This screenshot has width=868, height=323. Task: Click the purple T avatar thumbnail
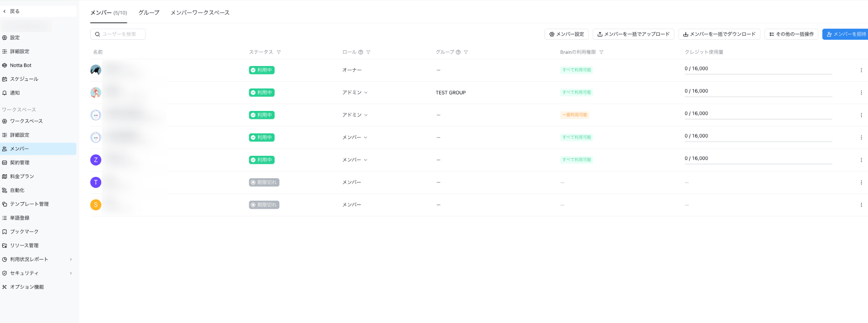pos(96,182)
